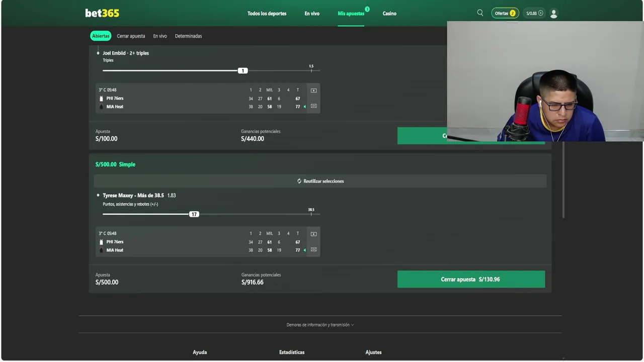Click PHI 76ers jersey icon in Embiid bet scoreboard
644x362 pixels.
[101, 99]
